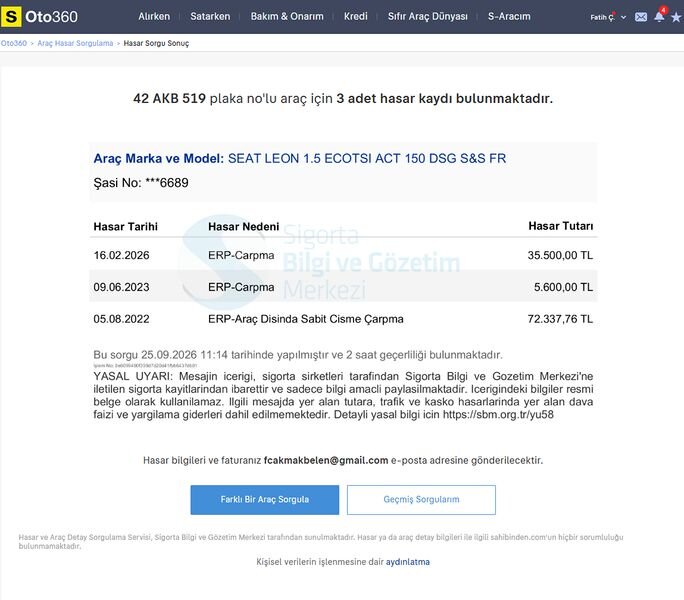Expand the Fatih Ç. account dropdown

pyautogui.click(x=608, y=17)
